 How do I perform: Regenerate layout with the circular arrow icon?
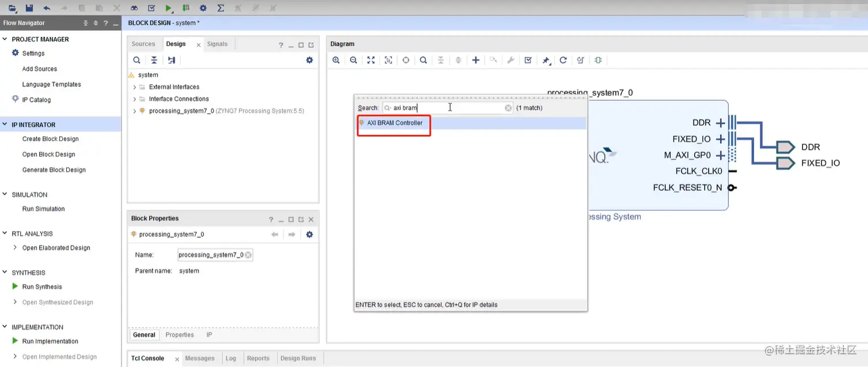[563, 60]
